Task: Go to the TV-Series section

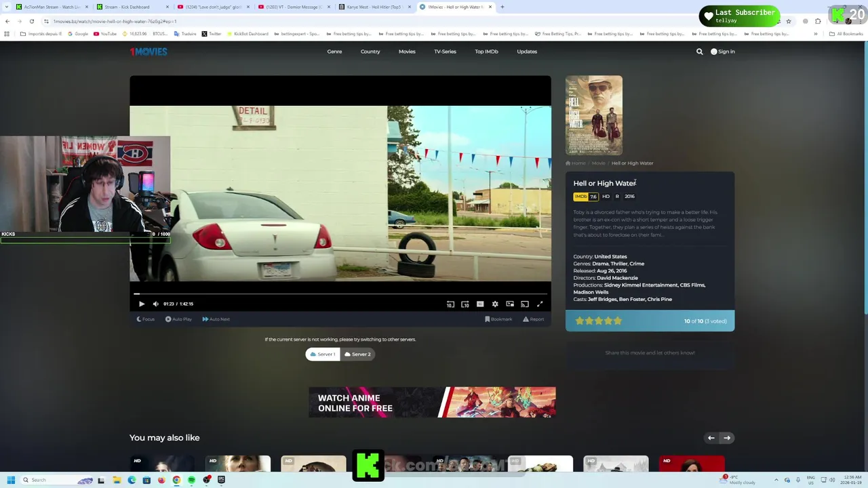Action: [x=445, y=52]
